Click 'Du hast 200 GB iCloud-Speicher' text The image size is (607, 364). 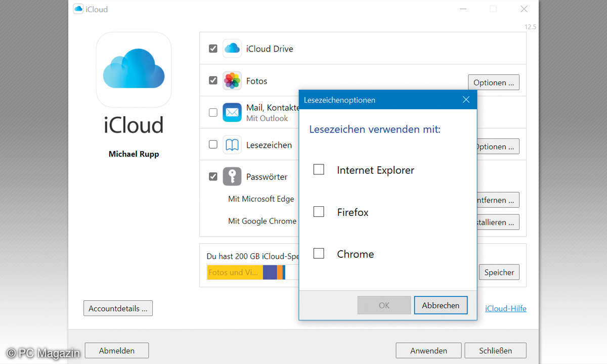point(252,256)
